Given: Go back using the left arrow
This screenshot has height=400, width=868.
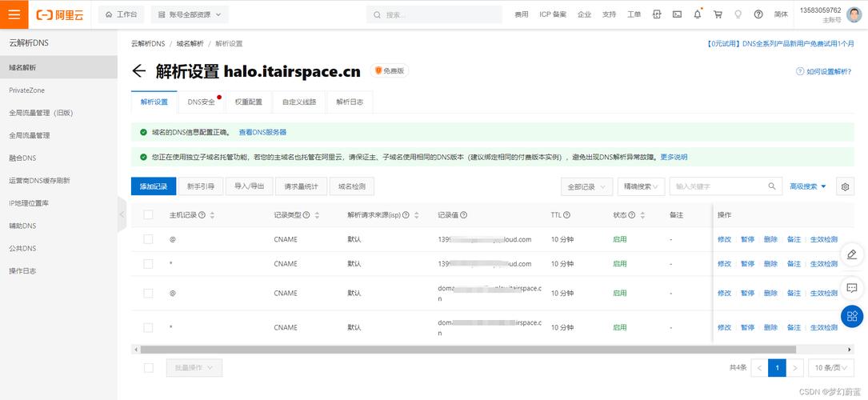Looking at the screenshot, I should click(139, 71).
